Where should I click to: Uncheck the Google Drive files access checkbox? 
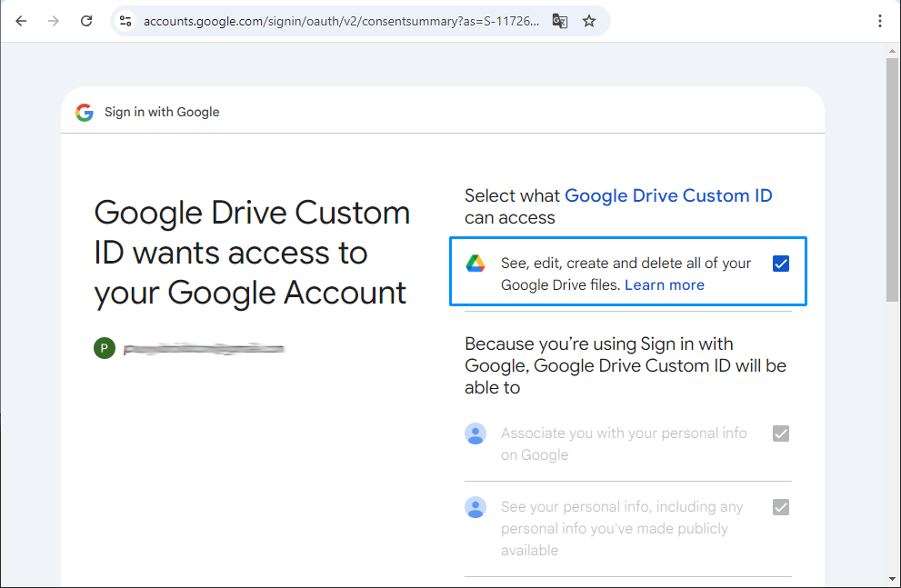point(780,264)
